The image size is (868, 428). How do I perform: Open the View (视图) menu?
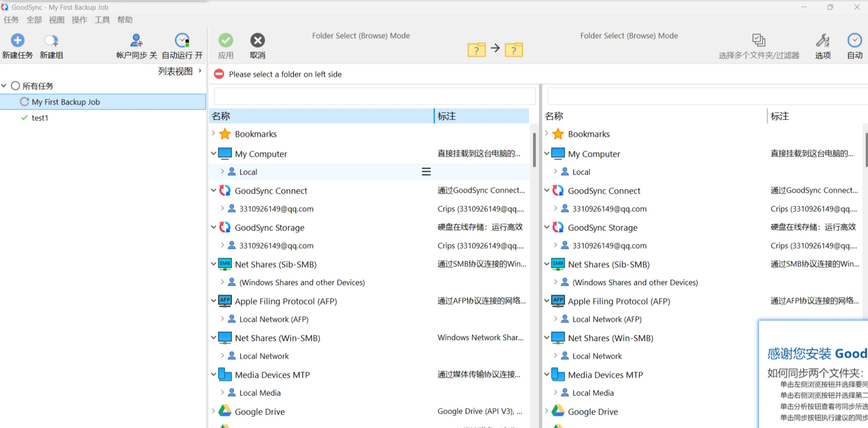[x=57, y=20]
